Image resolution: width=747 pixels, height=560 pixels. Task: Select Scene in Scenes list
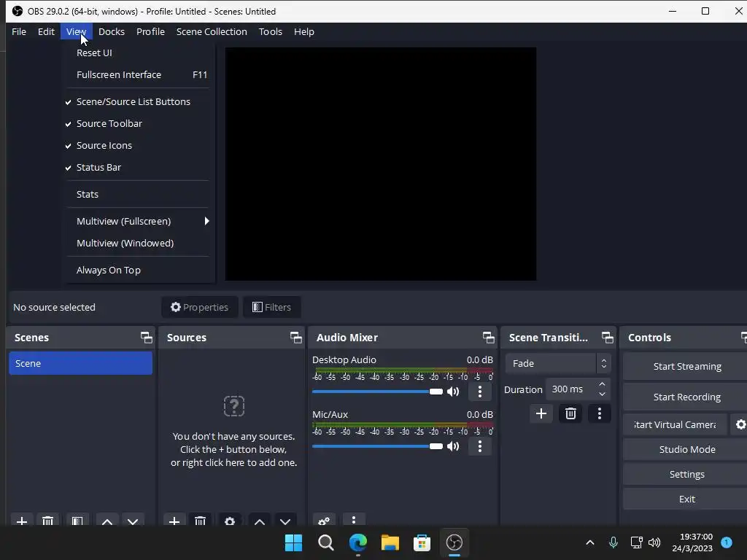coord(80,363)
